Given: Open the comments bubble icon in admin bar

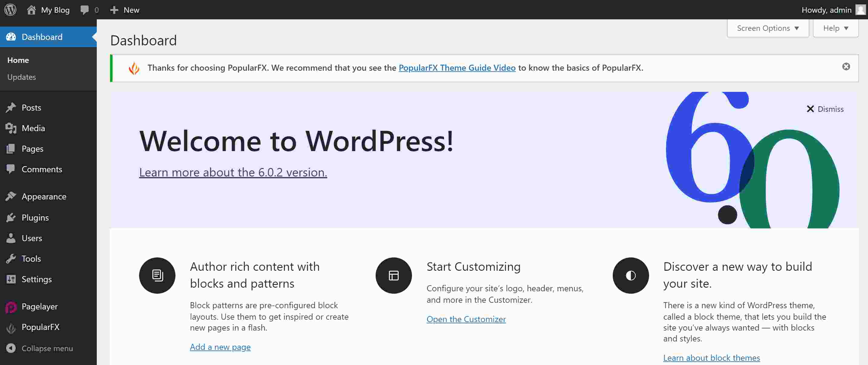Looking at the screenshot, I should pos(85,10).
